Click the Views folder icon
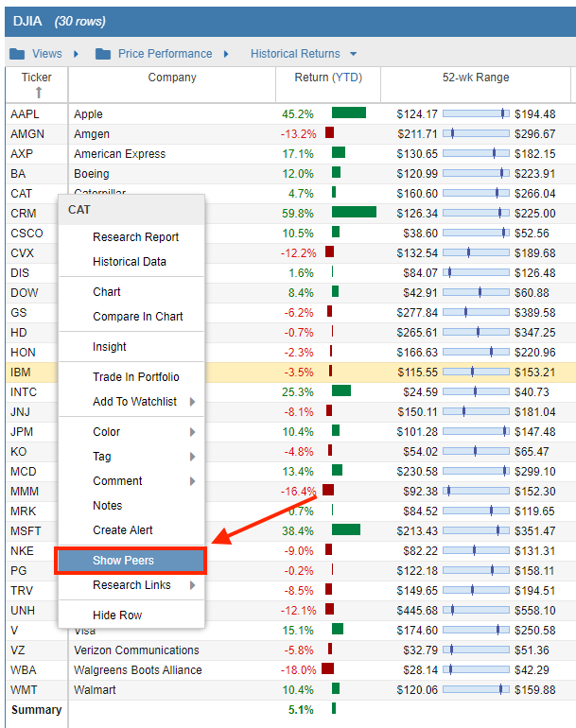This screenshot has width=576, height=728. click(x=17, y=54)
